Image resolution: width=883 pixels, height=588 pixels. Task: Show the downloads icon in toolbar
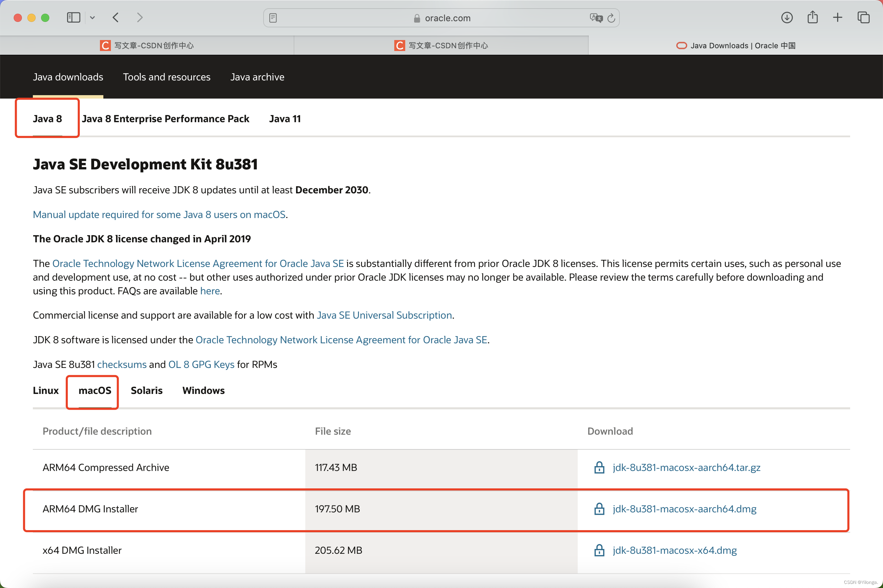786,17
